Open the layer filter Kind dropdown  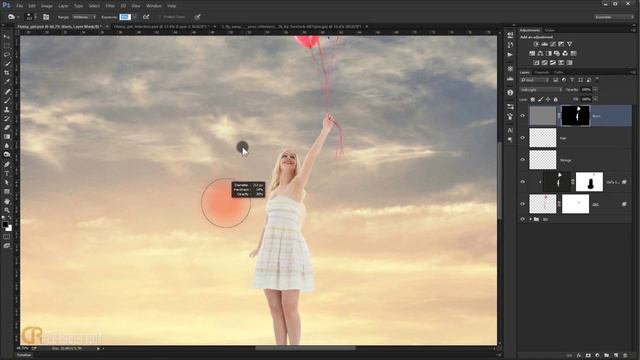coord(535,80)
